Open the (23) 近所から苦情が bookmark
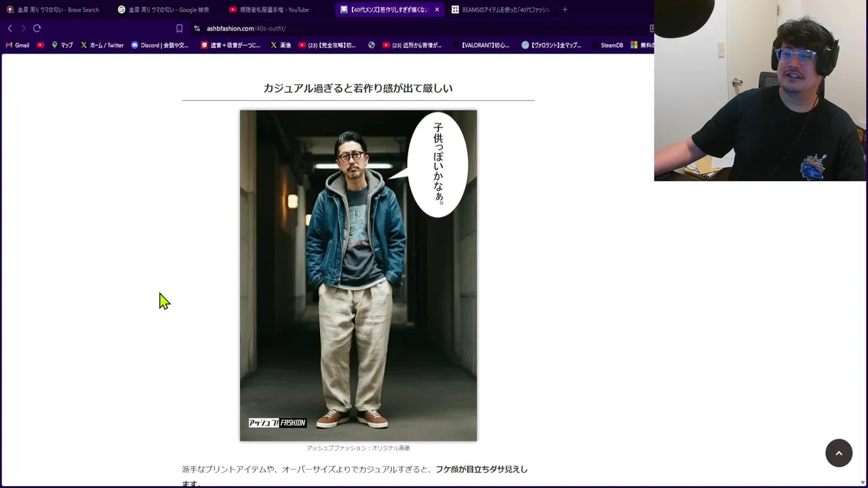The image size is (868, 488). coord(412,45)
